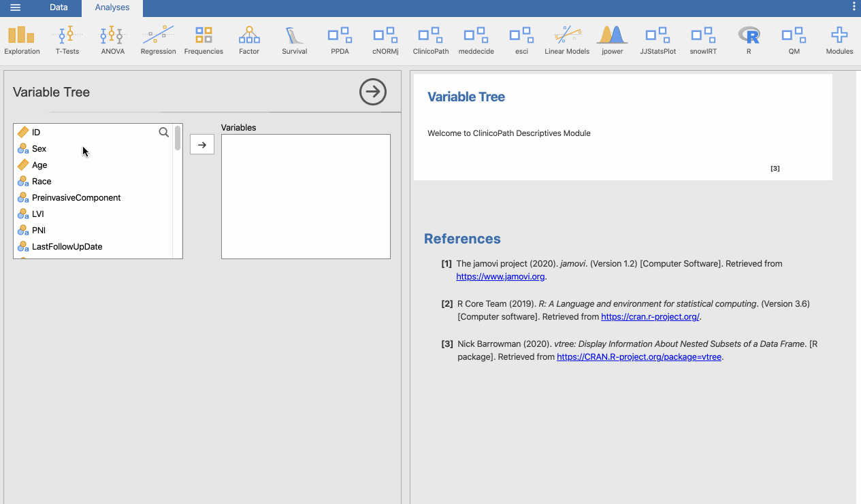The width and height of the screenshot is (861, 504).
Task: Click the Variable Tree results heading
Action: (x=466, y=97)
